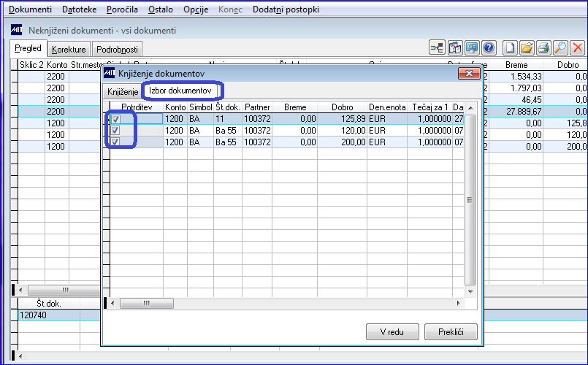Open document via yellow folder icon
The image size is (588, 365).
pyautogui.click(x=527, y=48)
